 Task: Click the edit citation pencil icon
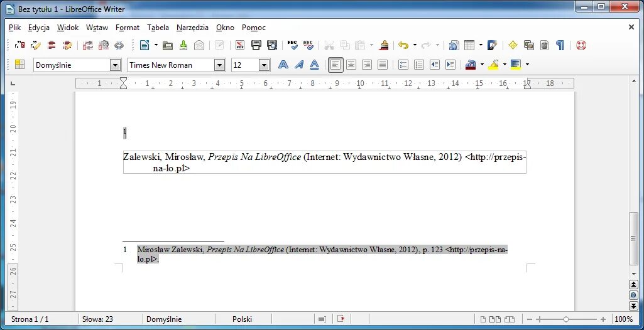tap(35, 45)
